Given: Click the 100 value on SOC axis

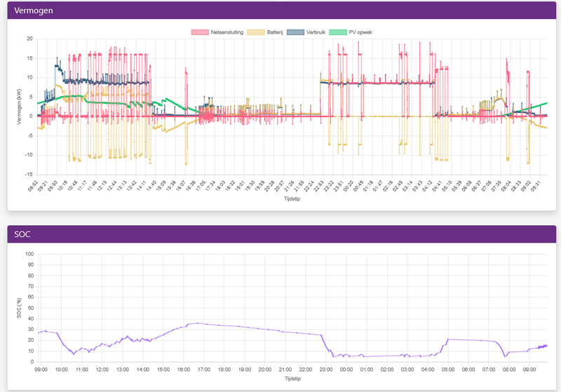Looking at the screenshot, I should coord(29,254).
